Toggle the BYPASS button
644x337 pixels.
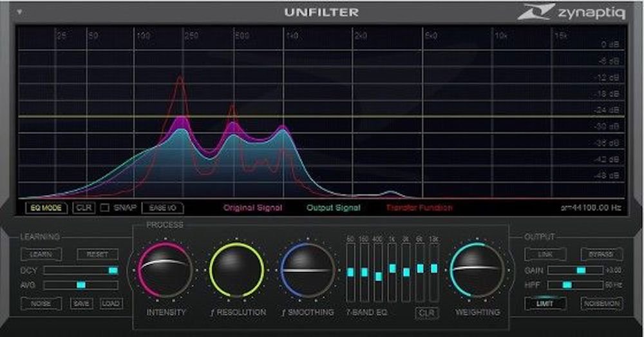tap(601, 255)
